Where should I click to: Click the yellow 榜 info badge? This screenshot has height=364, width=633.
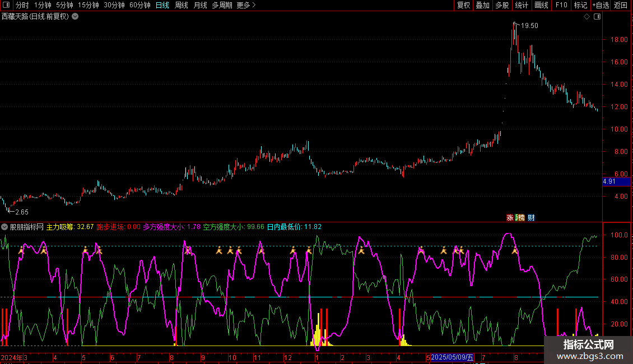pos(520,218)
